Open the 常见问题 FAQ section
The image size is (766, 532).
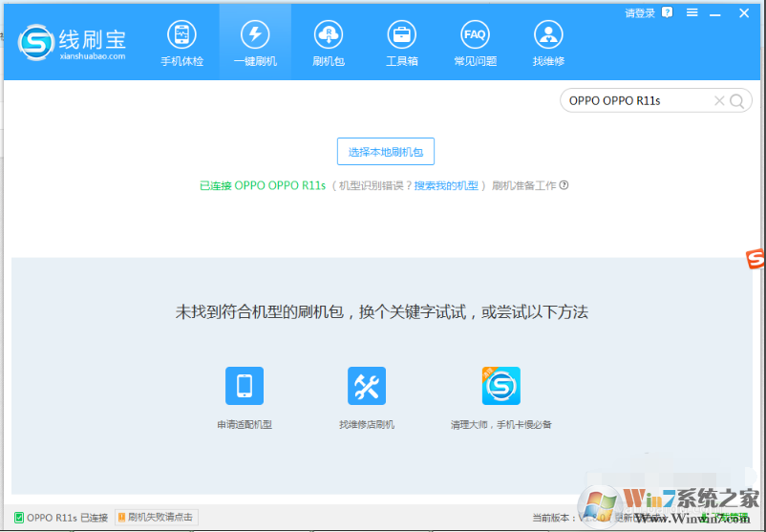[x=475, y=44]
